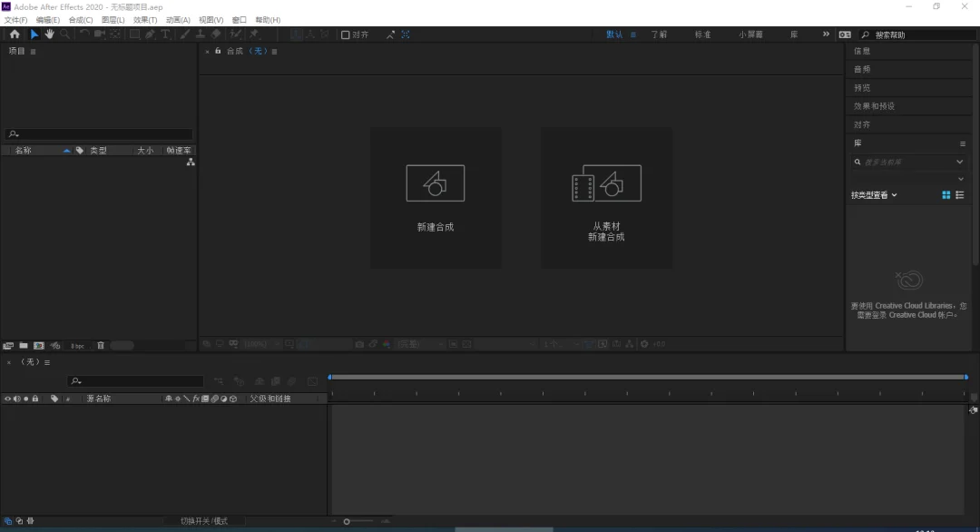980x532 pixels.
Task: Select the Puppet Pin tool
Action: (254, 34)
